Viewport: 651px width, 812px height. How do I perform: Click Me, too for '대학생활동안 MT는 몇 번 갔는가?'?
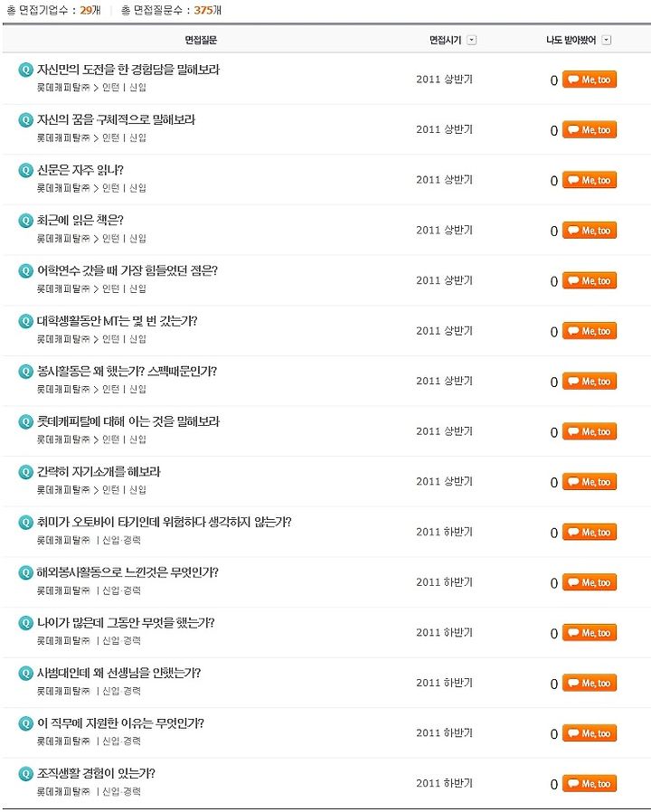590,331
